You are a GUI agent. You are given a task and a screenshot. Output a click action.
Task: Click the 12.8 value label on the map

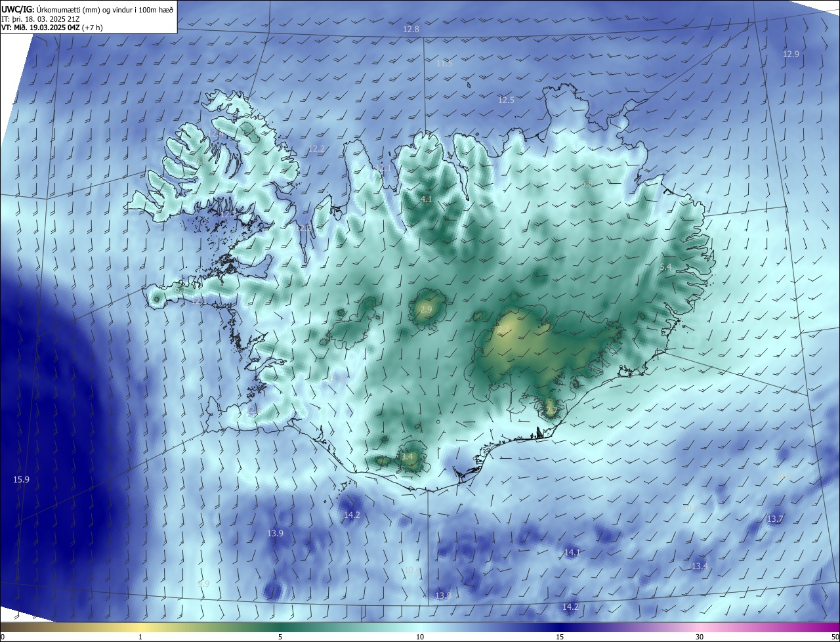(411, 30)
